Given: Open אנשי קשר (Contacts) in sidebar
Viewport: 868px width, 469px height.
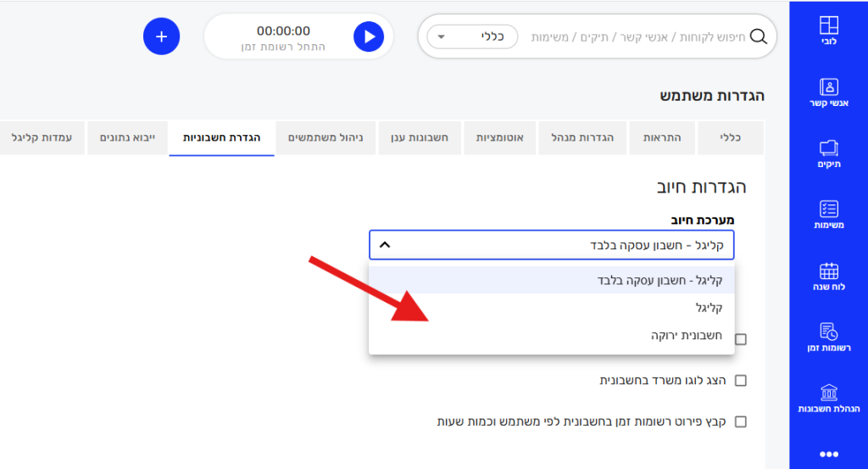Looking at the screenshot, I should click(828, 92).
